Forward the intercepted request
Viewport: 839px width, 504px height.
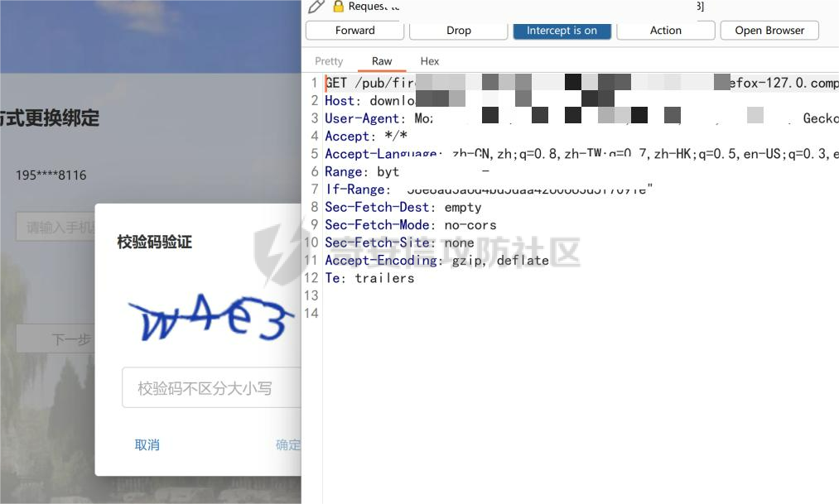tap(354, 31)
